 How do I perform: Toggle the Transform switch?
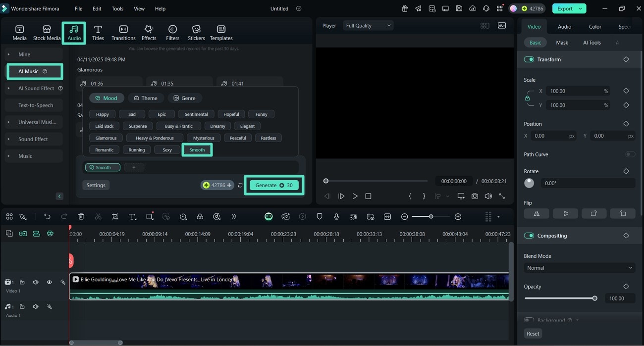(529, 59)
